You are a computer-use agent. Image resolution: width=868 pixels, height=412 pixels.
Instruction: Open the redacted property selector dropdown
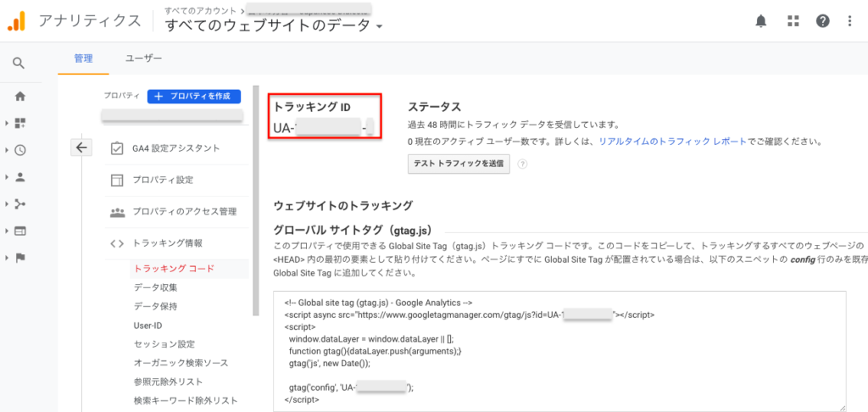(x=172, y=116)
